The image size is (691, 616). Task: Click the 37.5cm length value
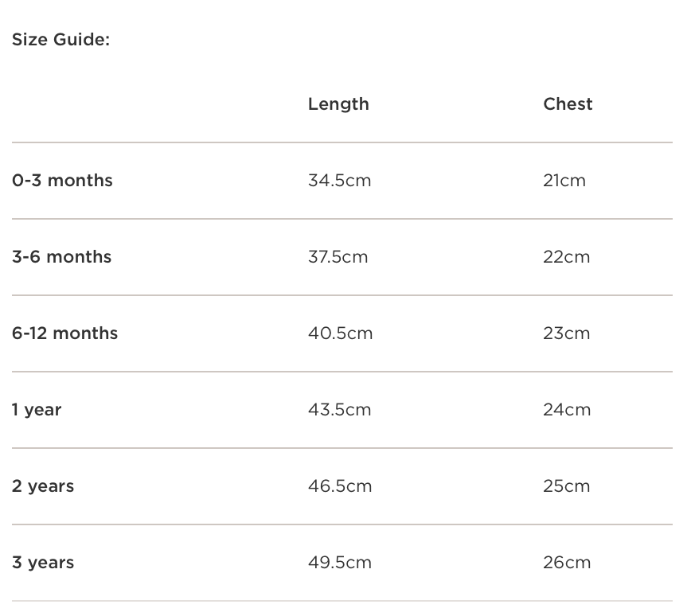pyautogui.click(x=338, y=257)
